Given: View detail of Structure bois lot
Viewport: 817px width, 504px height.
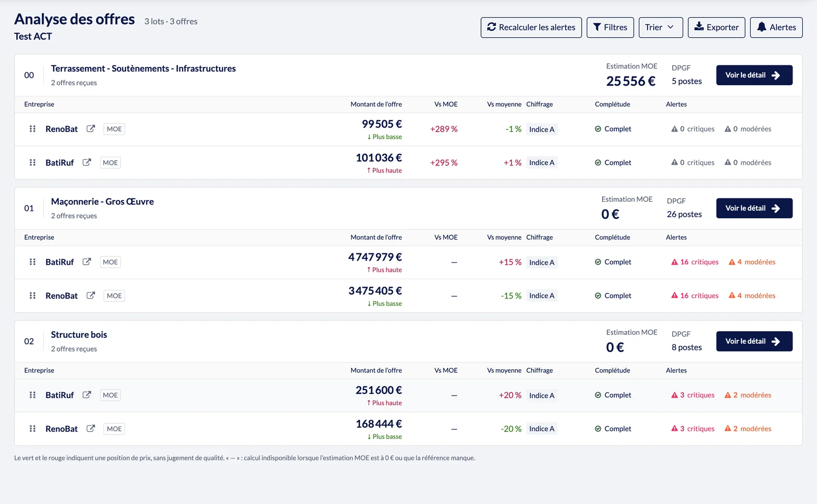Looking at the screenshot, I should pos(754,341).
